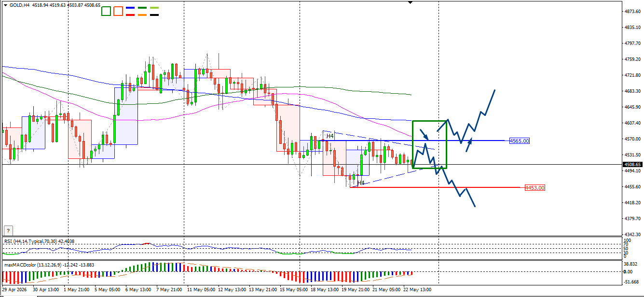Pick the blue line legend swatch

[130, 8]
